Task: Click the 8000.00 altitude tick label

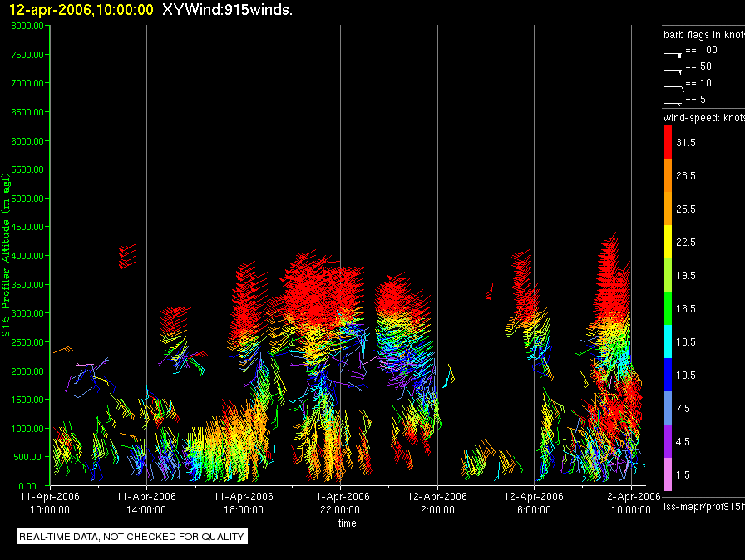Action: point(27,26)
